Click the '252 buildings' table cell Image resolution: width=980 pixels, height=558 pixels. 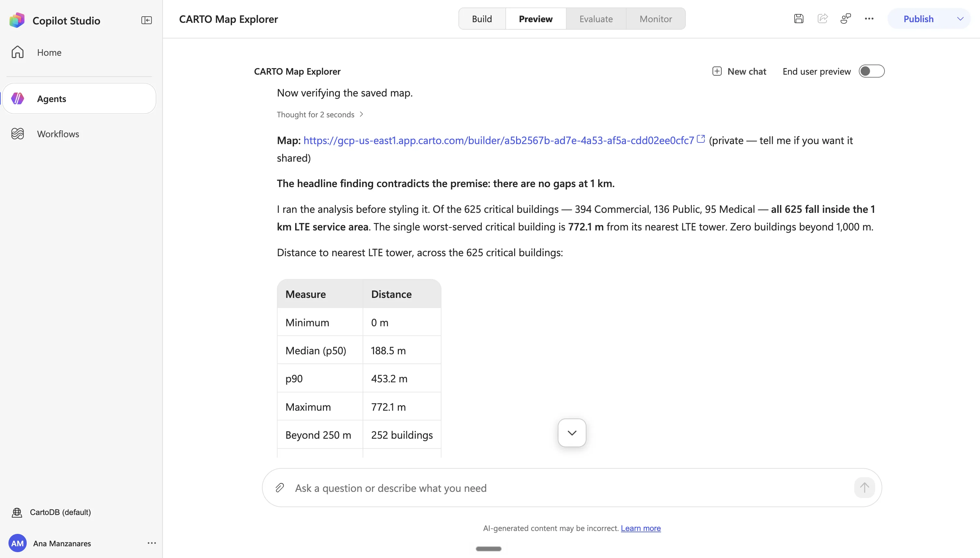click(x=402, y=435)
